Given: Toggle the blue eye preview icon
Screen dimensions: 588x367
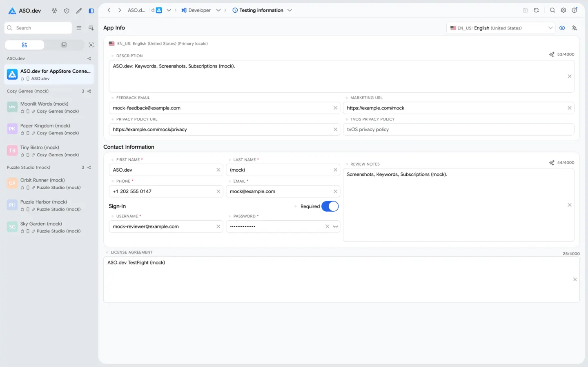Looking at the screenshot, I should [562, 28].
